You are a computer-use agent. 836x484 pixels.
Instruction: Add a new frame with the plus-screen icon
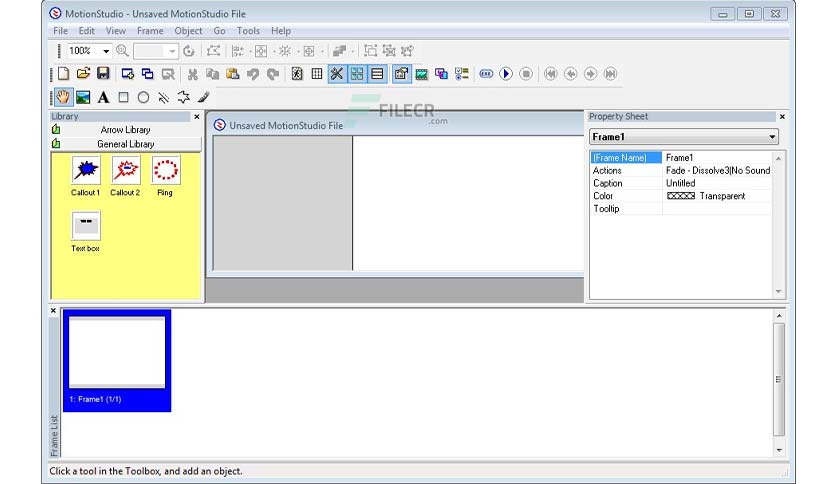coord(127,74)
